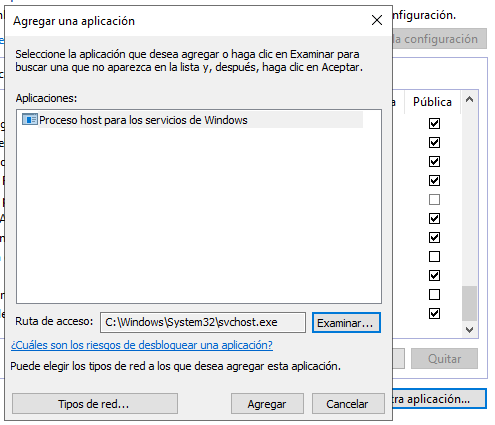Cancel the Agregar una aplicación dialog
Viewport: 495px width, 425px height.
pyautogui.click(x=348, y=404)
